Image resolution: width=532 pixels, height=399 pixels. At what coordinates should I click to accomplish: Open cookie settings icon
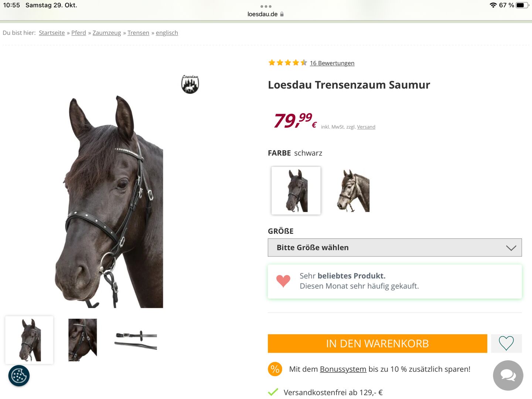pos(19,376)
